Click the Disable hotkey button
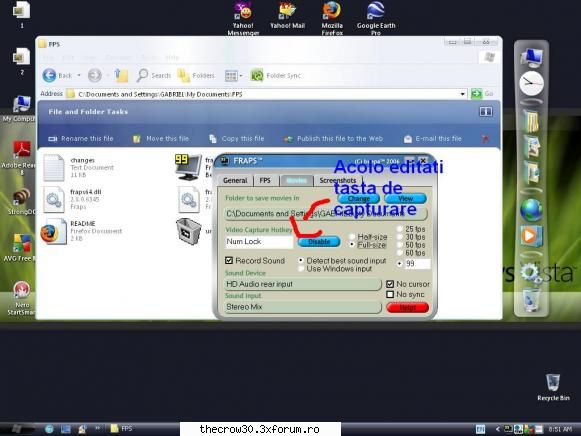Screen dimensions: 581x436 [x=319, y=242]
